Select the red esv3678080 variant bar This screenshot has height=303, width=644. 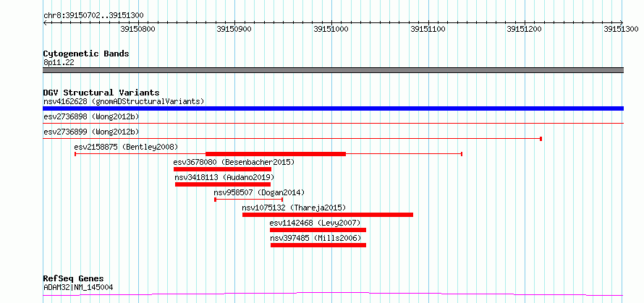pos(222,169)
